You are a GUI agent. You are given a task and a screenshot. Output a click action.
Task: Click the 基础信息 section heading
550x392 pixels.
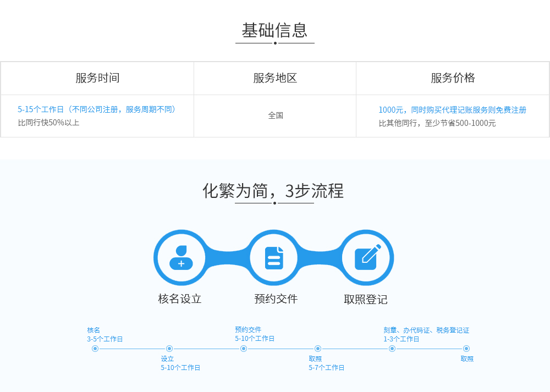274,31
